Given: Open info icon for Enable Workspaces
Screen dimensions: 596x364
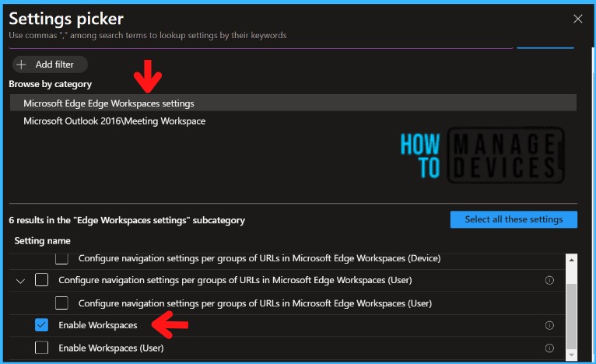Looking at the screenshot, I should (x=549, y=325).
